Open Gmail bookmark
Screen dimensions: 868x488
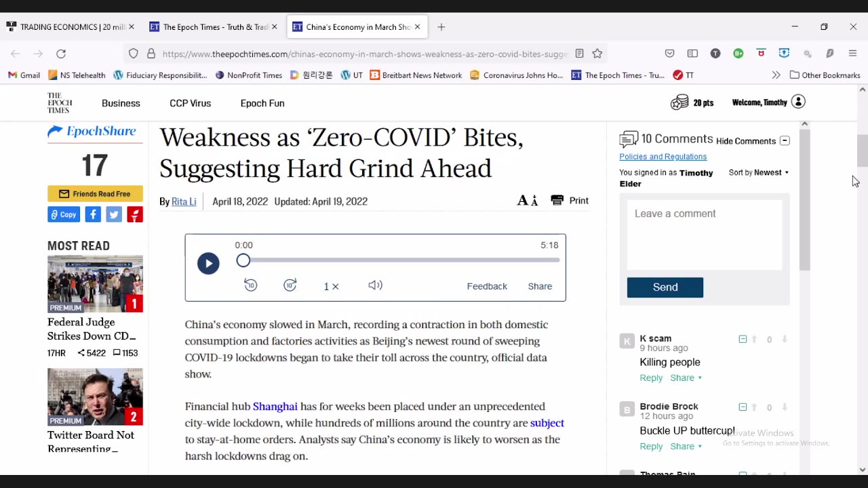(24, 75)
